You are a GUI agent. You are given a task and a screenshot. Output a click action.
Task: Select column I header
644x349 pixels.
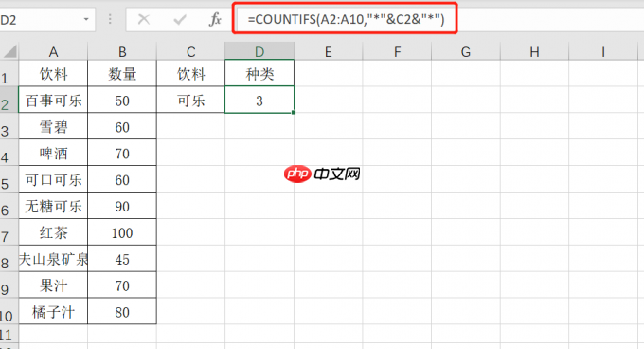click(603, 52)
